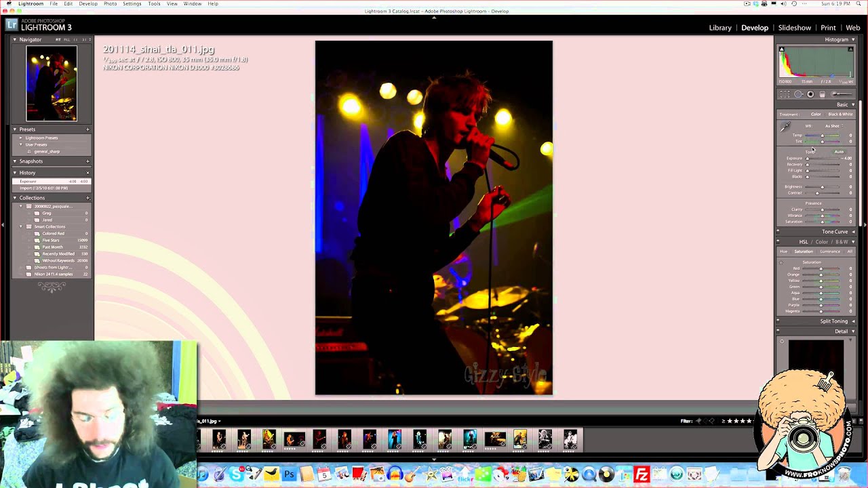Open Skype from the Dock
The image size is (868, 488).
[236, 474]
